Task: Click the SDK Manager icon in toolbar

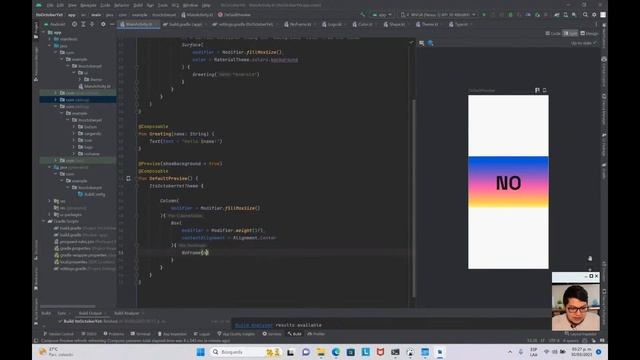Action: coord(574,15)
